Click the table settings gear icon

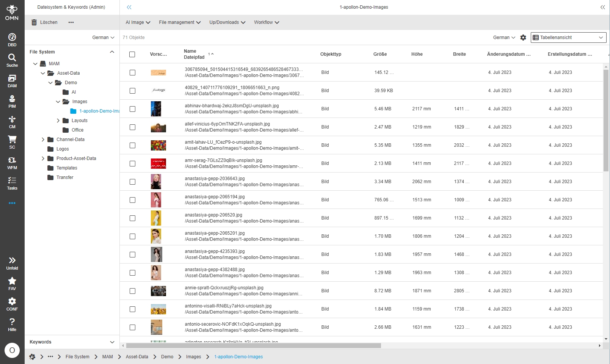click(x=523, y=38)
